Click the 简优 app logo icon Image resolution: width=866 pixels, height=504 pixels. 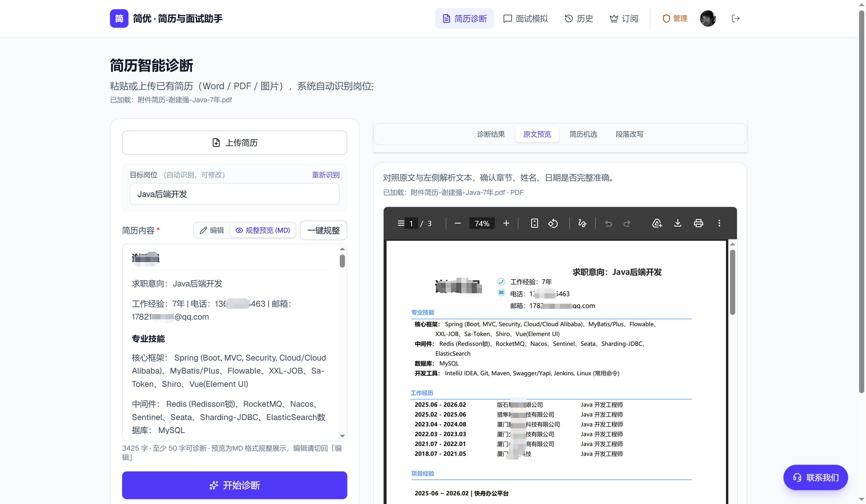tap(119, 18)
